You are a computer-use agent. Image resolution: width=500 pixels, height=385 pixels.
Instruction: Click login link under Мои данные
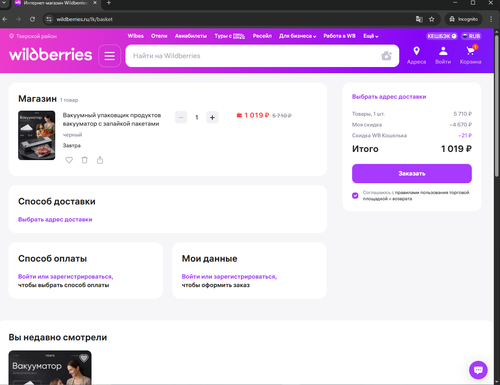coord(229,276)
